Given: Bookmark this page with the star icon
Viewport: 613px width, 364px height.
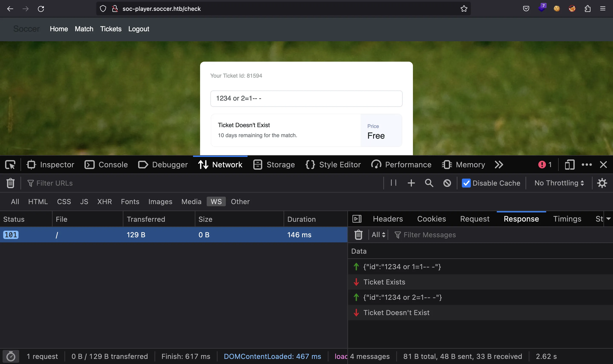Looking at the screenshot, I should (464, 9).
